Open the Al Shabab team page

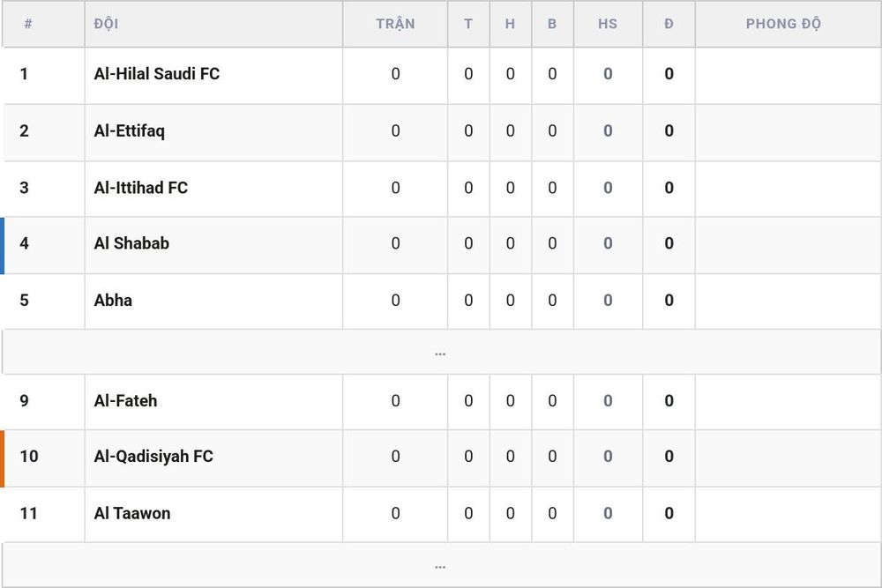coord(131,242)
